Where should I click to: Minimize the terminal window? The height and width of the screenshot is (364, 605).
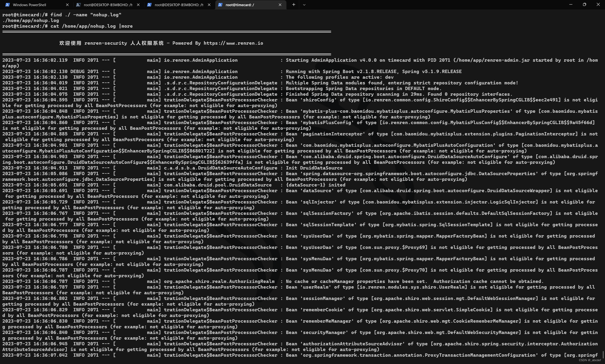(571, 4)
